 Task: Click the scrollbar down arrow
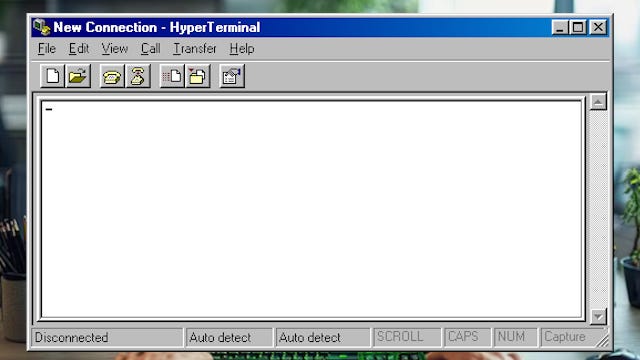(x=598, y=316)
